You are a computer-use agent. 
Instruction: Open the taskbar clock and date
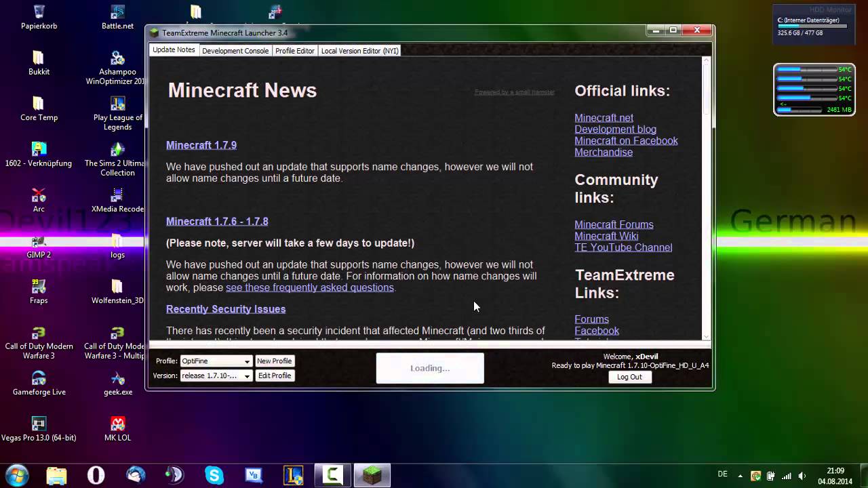click(835, 476)
